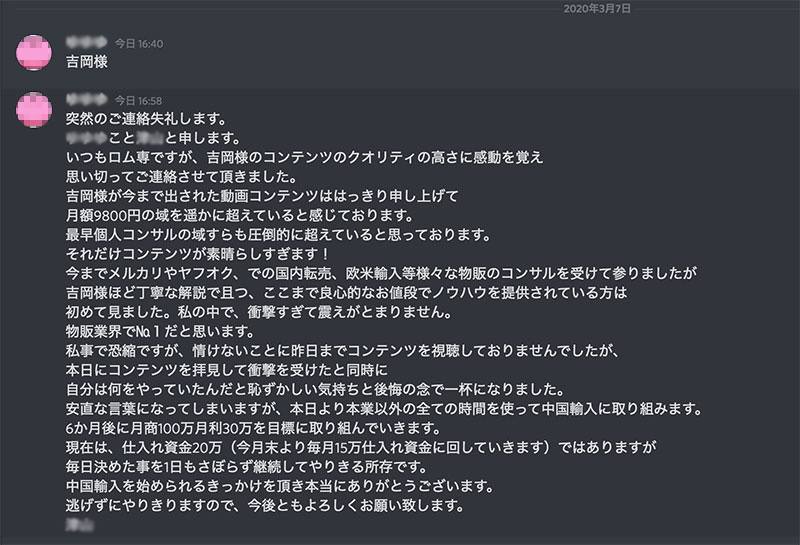Click the line starting いつもロム専ですが
The width and height of the screenshot is (800, 545).
304,157
